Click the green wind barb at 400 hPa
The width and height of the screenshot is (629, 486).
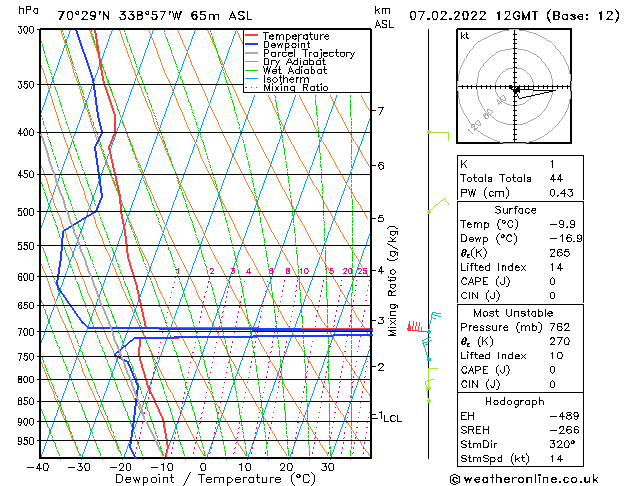[438, 136]
